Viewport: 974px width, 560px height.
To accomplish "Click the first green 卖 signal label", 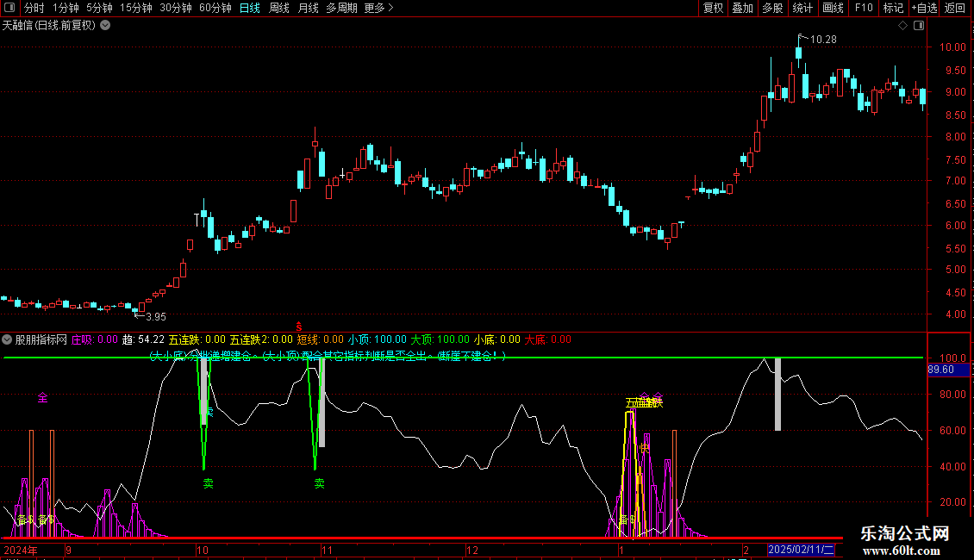I will [x=208, y=483].
